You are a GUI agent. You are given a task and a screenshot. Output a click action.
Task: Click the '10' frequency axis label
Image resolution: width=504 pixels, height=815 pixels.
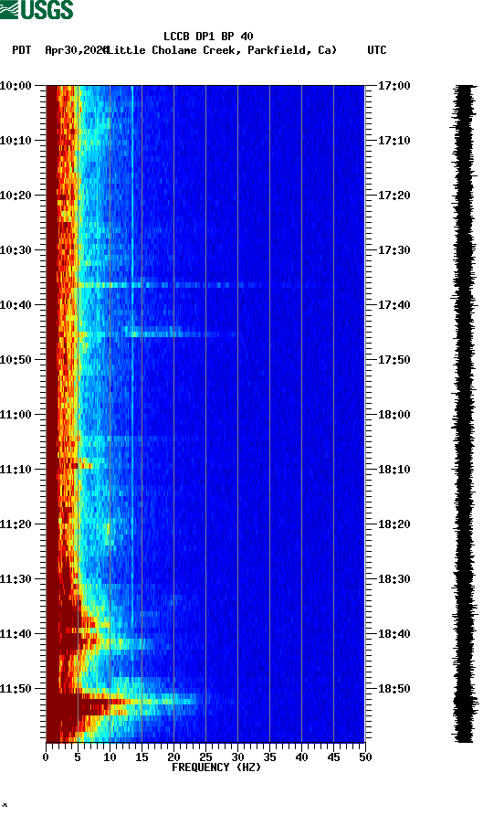tap(110, 757)
